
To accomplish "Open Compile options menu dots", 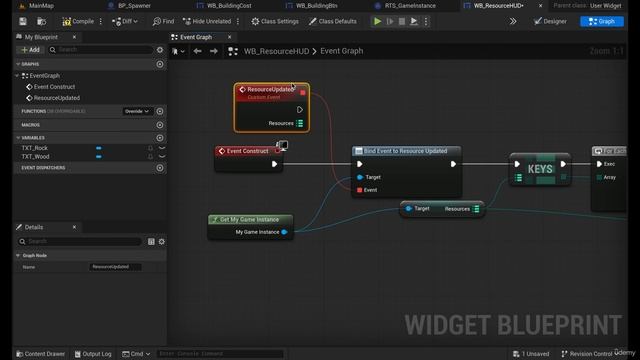I will pos(101,21).
